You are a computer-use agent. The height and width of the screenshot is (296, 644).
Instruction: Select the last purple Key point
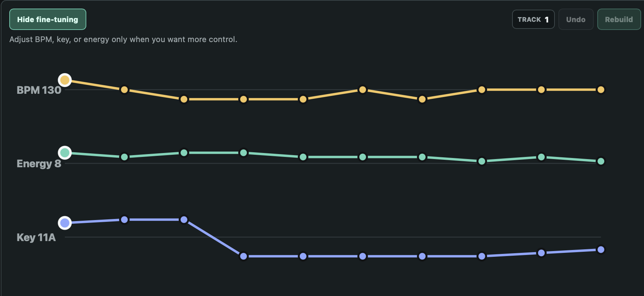tap(601, 250)
